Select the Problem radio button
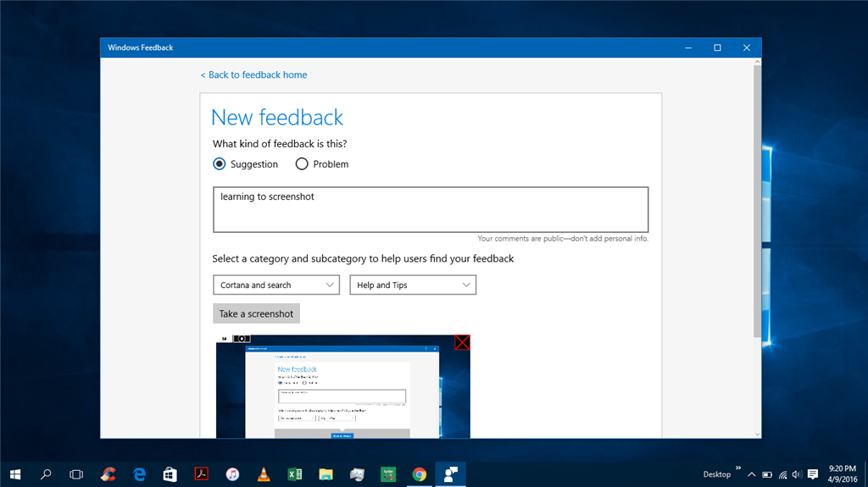The height and width of the screenshot is (487, 868). [301, 163]
